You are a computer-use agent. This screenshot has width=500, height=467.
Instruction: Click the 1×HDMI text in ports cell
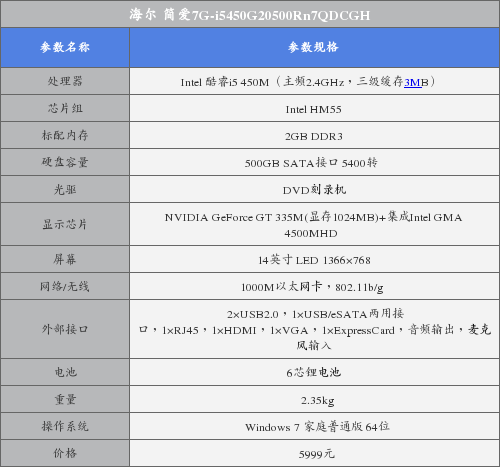coord(234,330)
